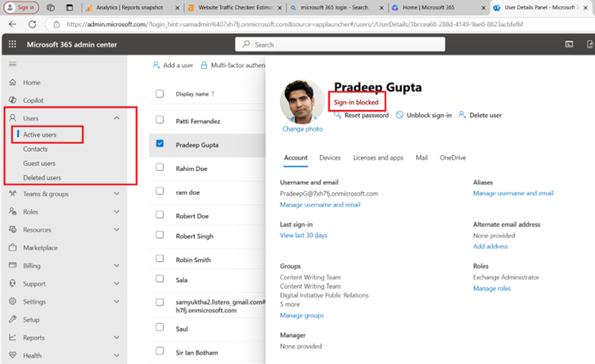Image resolution: width=595 pixels, height=364 pixels.
Task: Open Copilot in the sidebar
Action: coord(33,100)
